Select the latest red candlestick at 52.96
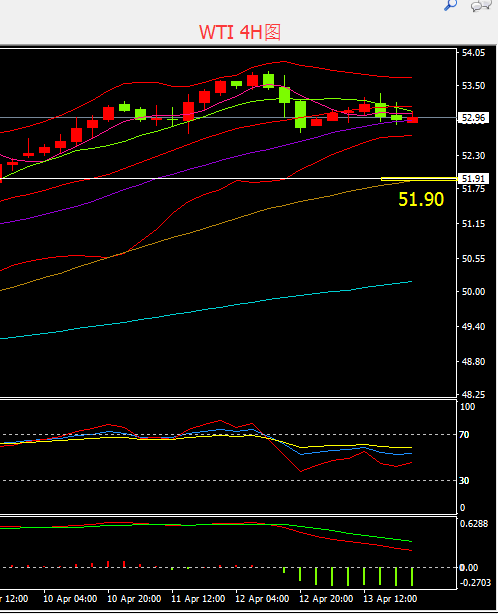Screen dimensions: 498x614 tap(413, 120)
